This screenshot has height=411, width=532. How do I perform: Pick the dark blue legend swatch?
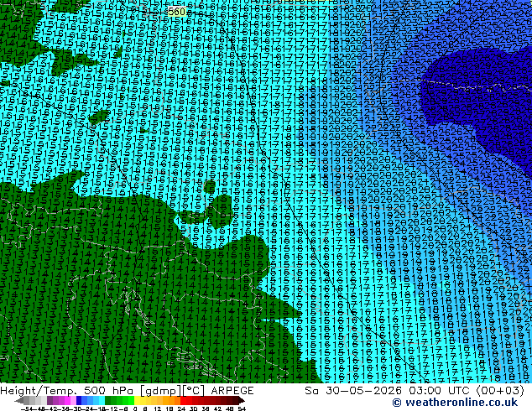coord(79,401)
